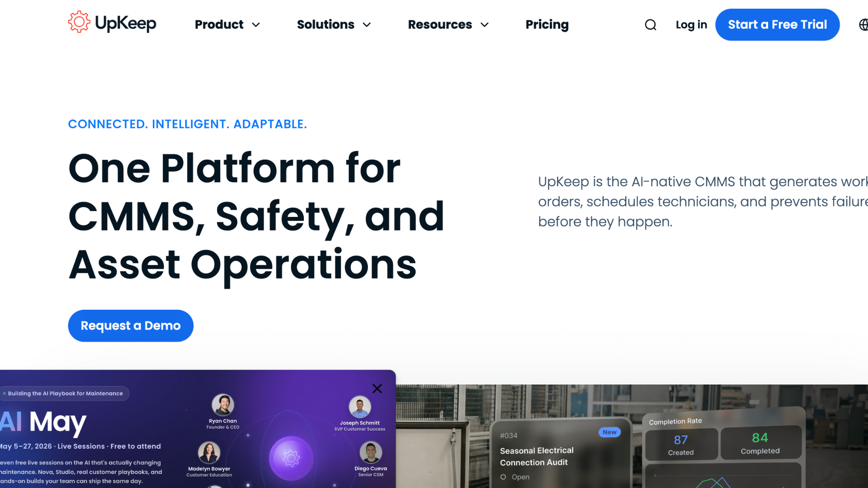Expand the Resources menu chevron

[485, 25]
